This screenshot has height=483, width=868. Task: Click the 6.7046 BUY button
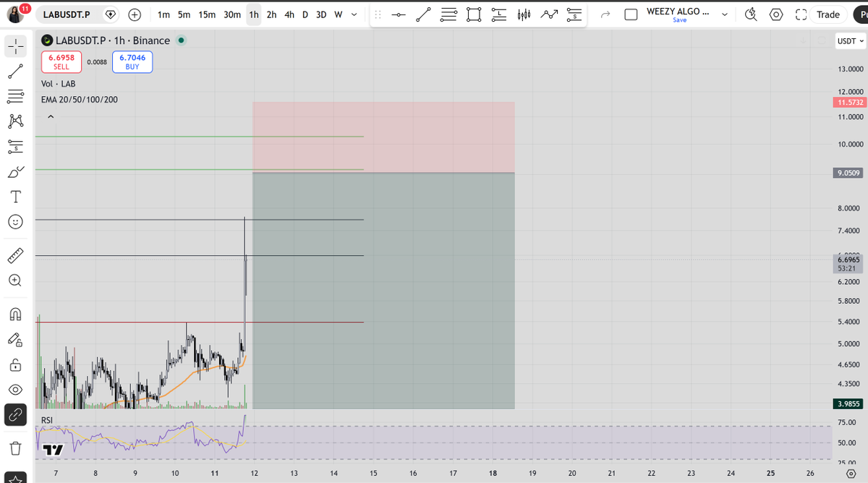click(x=132, y=61)
